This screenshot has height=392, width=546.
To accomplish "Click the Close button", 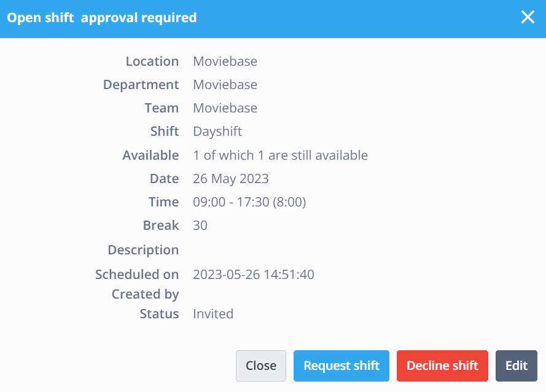I will 261,366.
